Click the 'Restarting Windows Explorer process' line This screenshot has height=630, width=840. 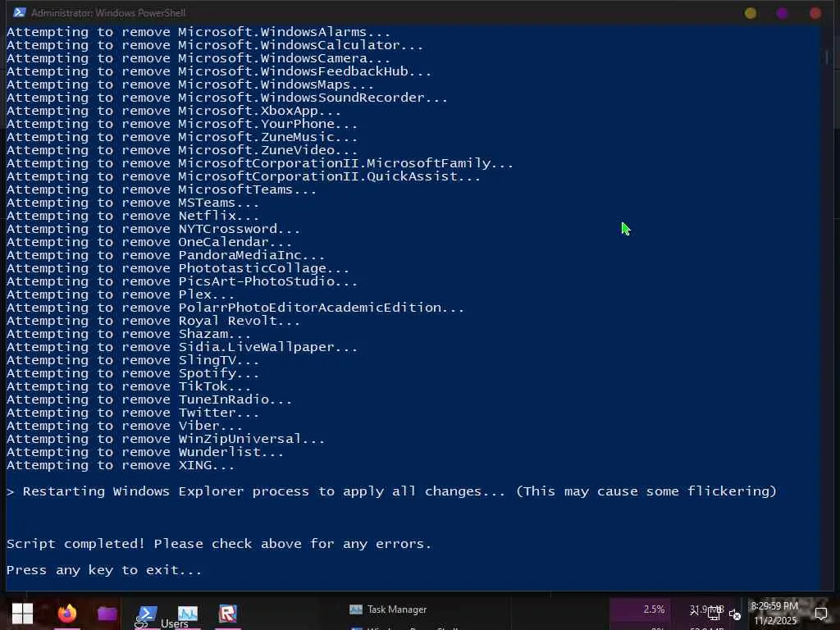coord(391,491)
